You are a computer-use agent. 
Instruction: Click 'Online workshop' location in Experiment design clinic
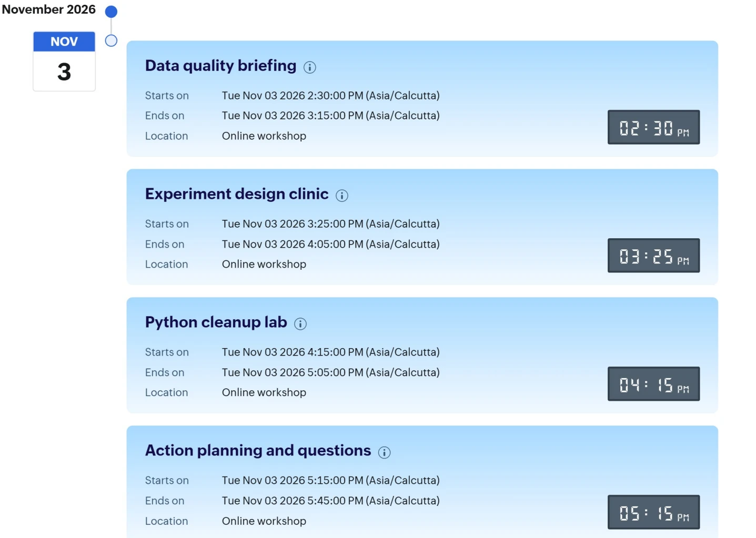[264, 265]
